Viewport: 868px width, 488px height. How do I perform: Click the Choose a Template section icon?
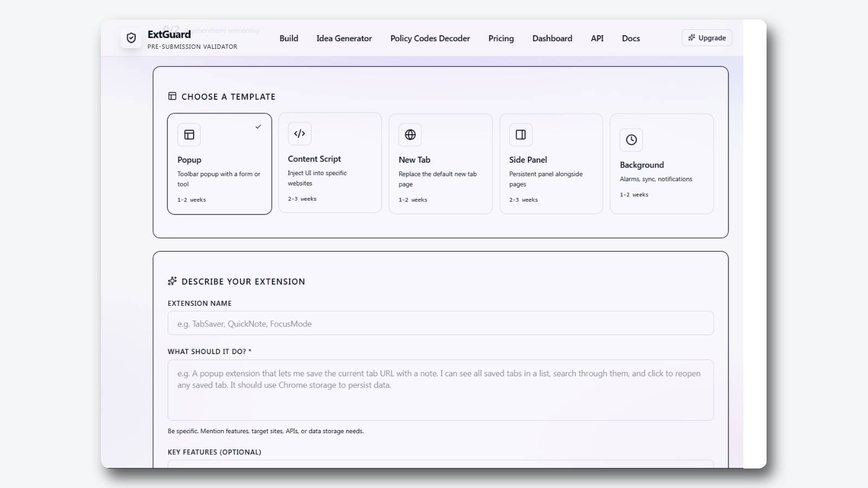coord(173,96)
